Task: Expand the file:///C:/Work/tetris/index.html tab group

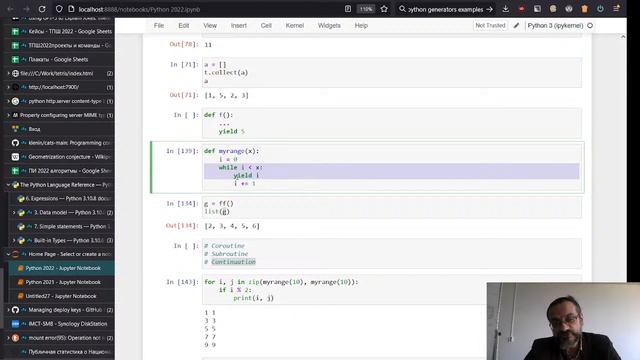Action: coord(8,73)
